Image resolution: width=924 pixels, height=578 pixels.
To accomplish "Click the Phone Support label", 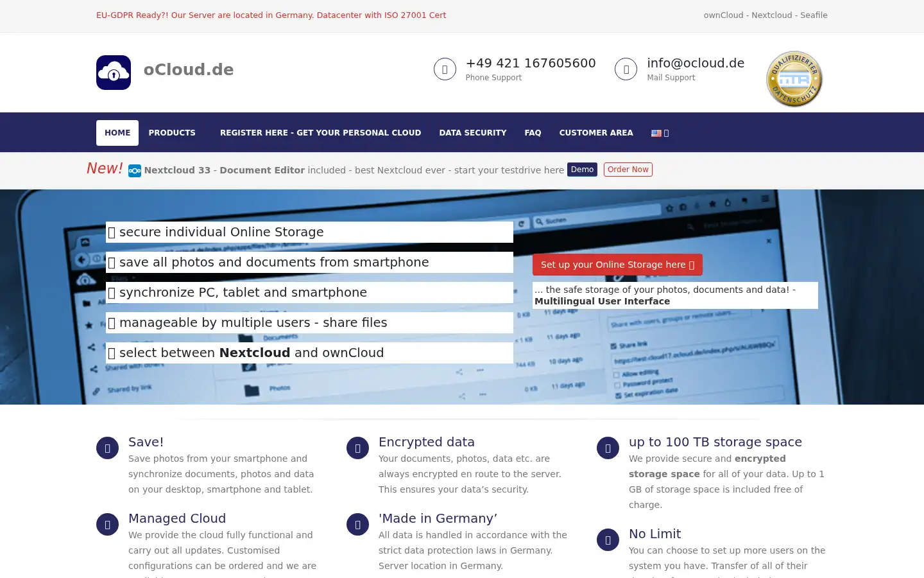I will 493,78.
